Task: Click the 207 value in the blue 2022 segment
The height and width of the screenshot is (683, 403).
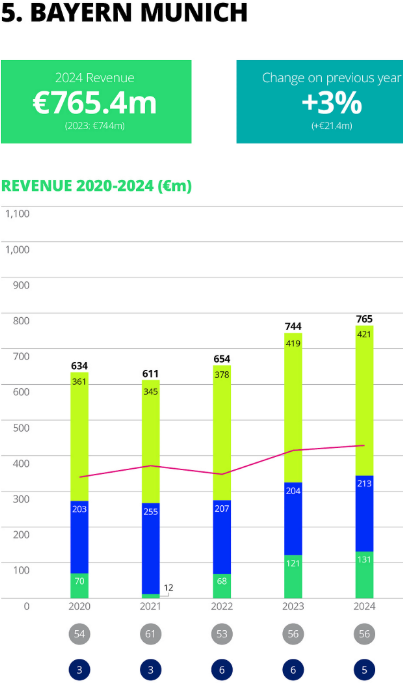Action: [222, 508]
